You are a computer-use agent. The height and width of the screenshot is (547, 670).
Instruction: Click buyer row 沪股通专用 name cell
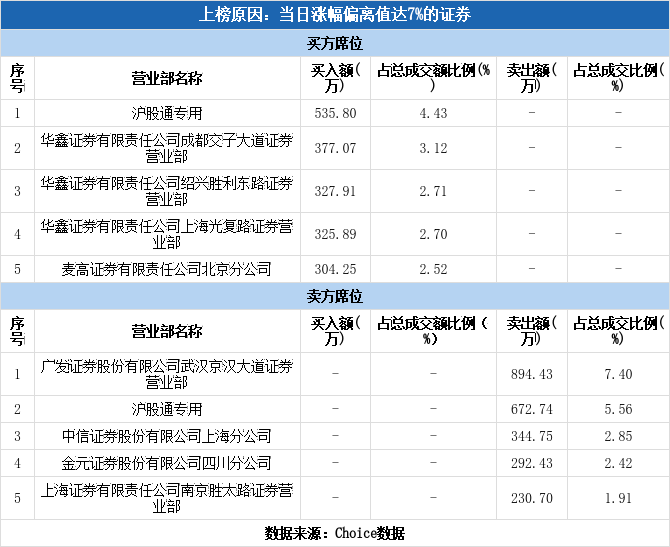(x=167, y=113)
